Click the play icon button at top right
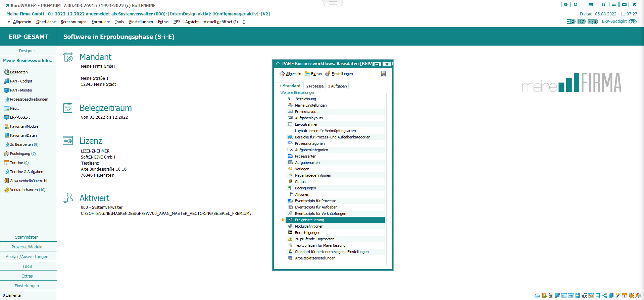 click(x=566, y=5)
